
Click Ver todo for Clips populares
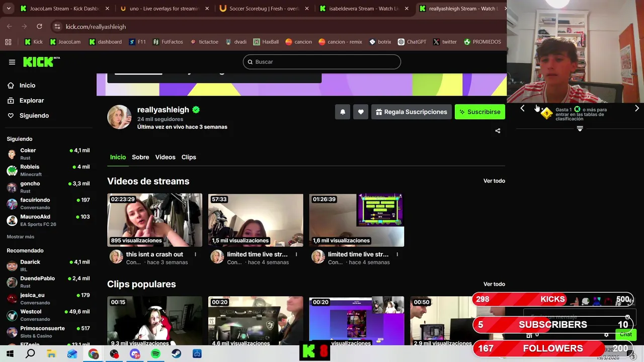click(494, 284)
